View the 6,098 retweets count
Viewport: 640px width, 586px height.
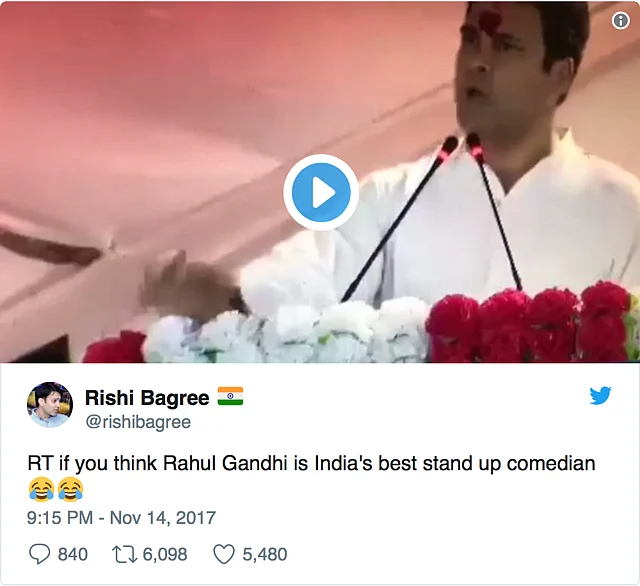pyautogui.click(x=165, y=555)
